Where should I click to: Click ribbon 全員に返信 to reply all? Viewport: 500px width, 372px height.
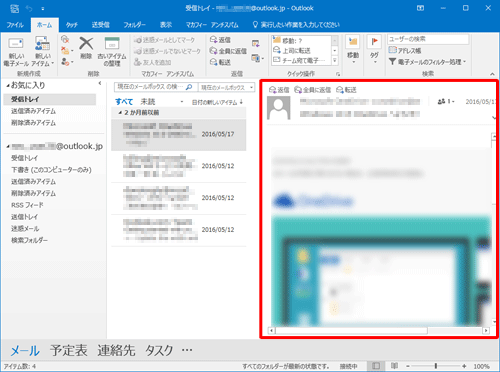[228, 51]
